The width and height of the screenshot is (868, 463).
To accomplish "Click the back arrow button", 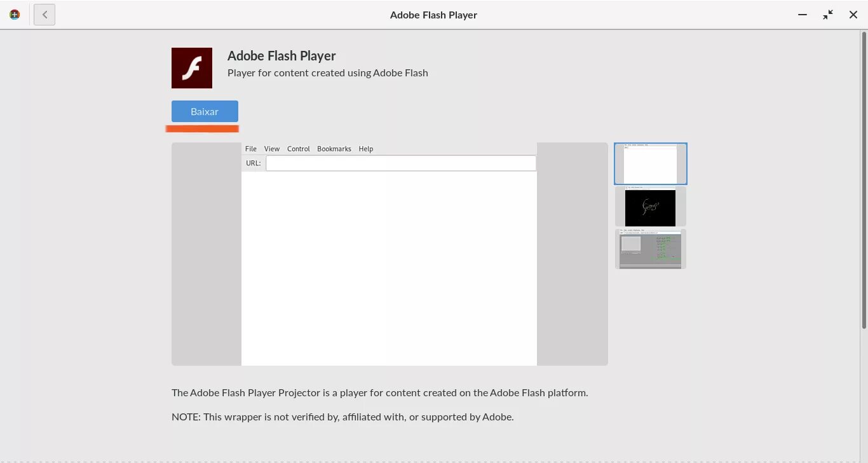I will (44, 15).
